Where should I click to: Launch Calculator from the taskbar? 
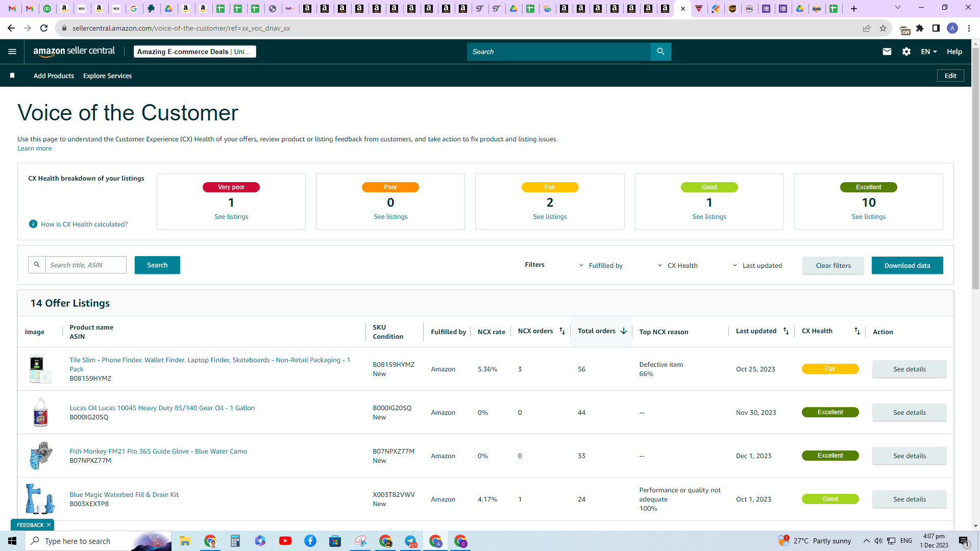click(235, 541)
